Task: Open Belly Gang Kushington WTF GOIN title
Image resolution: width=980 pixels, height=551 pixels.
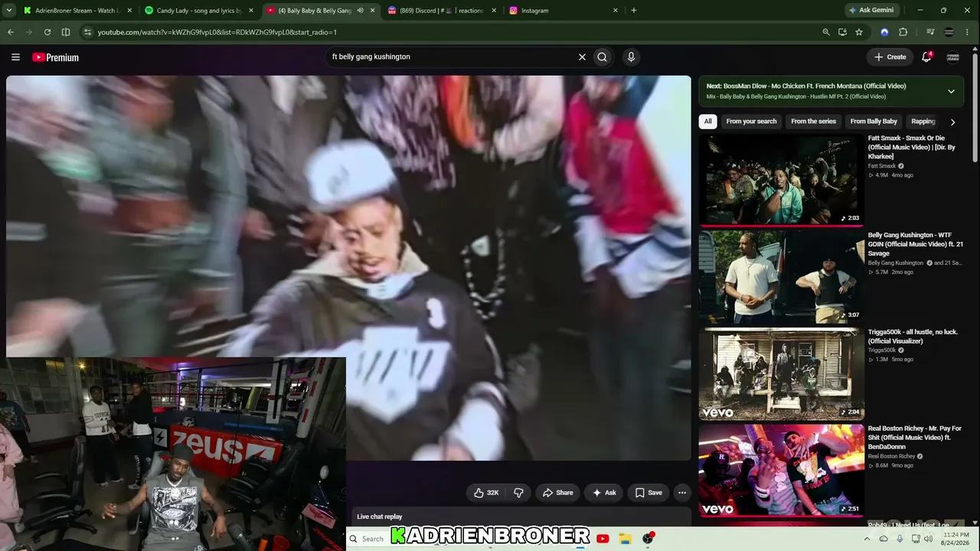Action: pyautogui.click(x=916, y=244)
